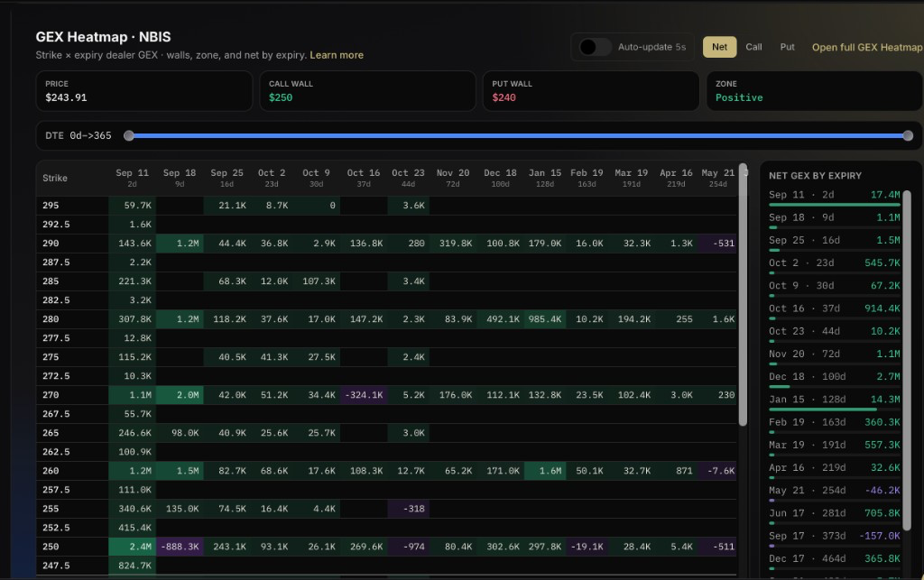Click the Learn more link
The width and height of the screenshot is (924, 580).
(x=337, y=55)
